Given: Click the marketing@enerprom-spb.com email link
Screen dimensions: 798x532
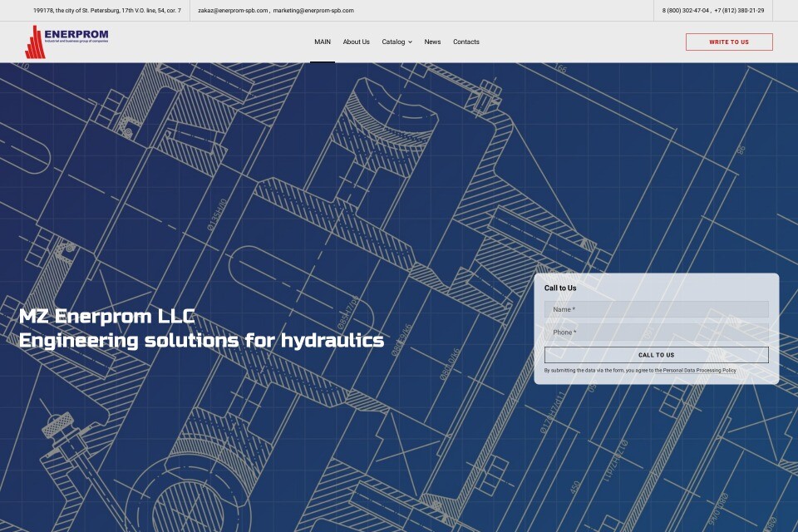Looking at the screenshot, I should [313, 10].
